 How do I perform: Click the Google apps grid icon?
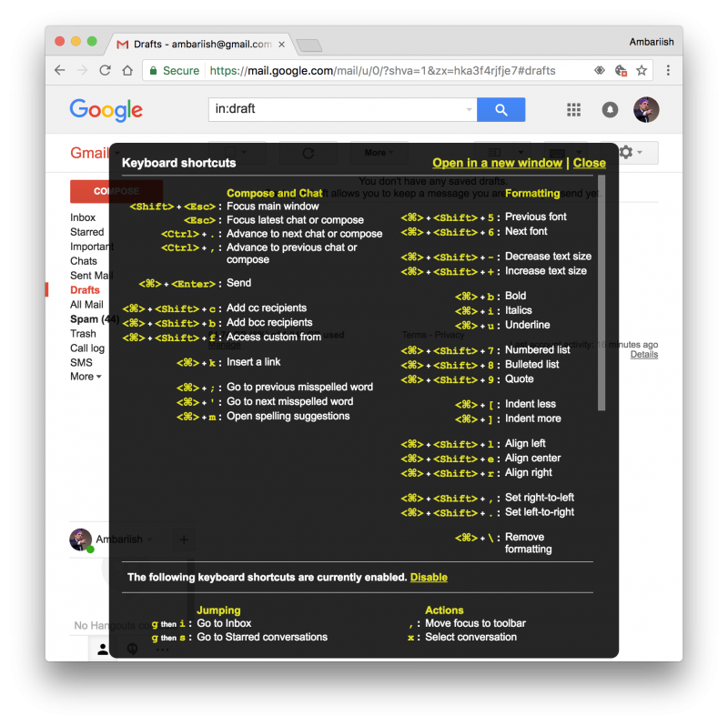coord(573,110)
